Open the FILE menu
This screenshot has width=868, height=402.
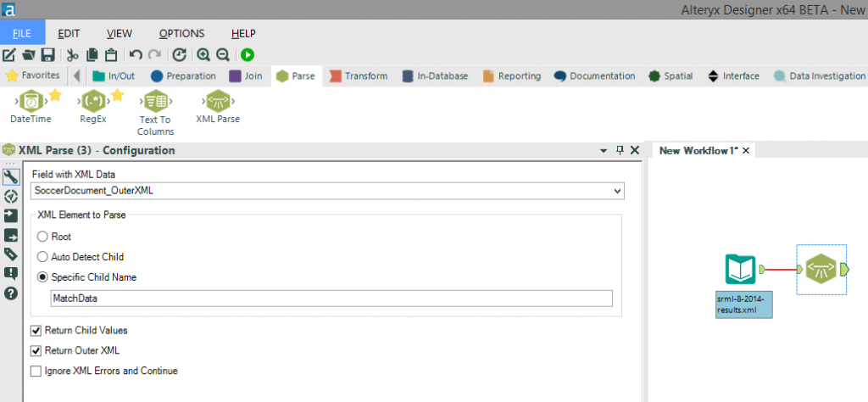22,33
